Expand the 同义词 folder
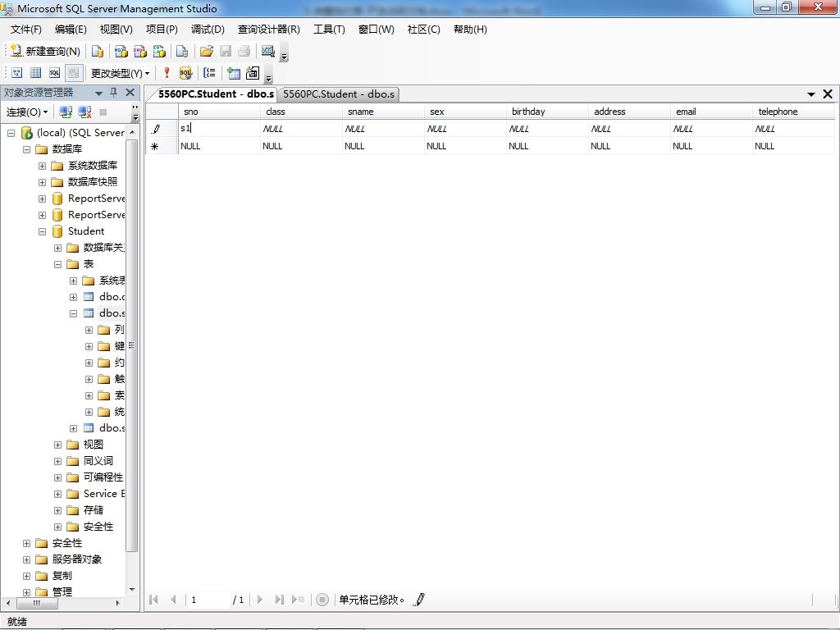 coord(57,461)
